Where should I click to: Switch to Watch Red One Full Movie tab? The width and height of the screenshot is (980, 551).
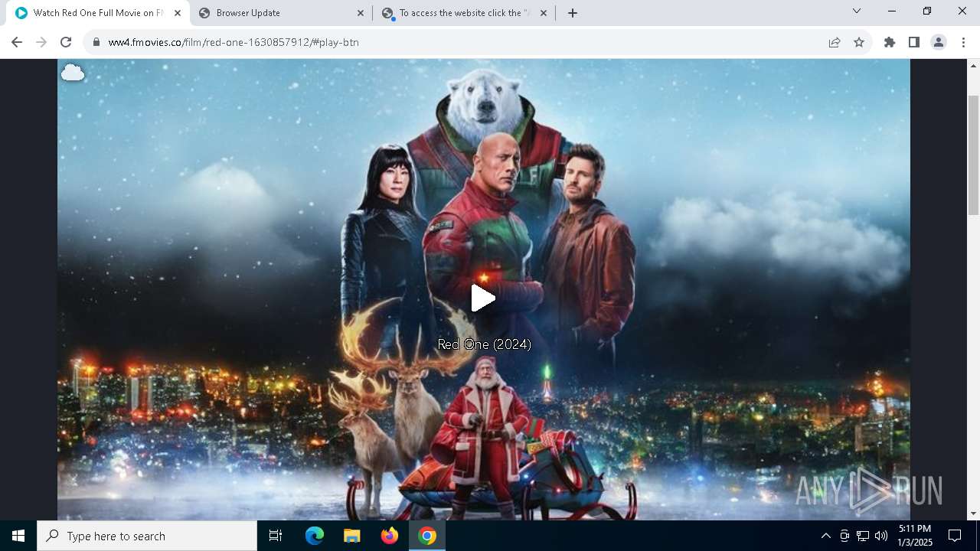96,13
